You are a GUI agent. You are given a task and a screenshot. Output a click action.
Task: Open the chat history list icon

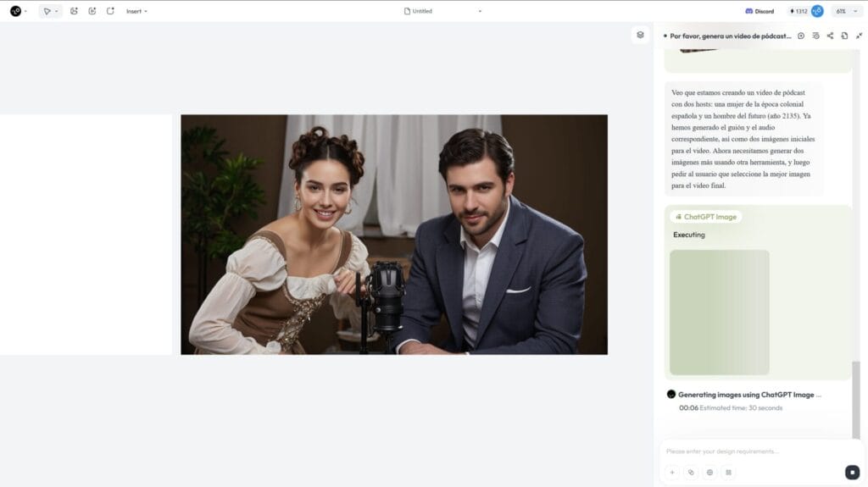(x=816, y=36)
